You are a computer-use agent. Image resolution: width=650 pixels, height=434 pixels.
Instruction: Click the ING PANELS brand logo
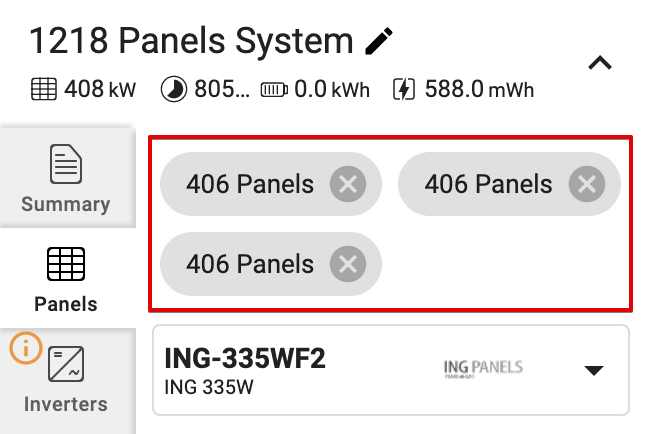483,369
